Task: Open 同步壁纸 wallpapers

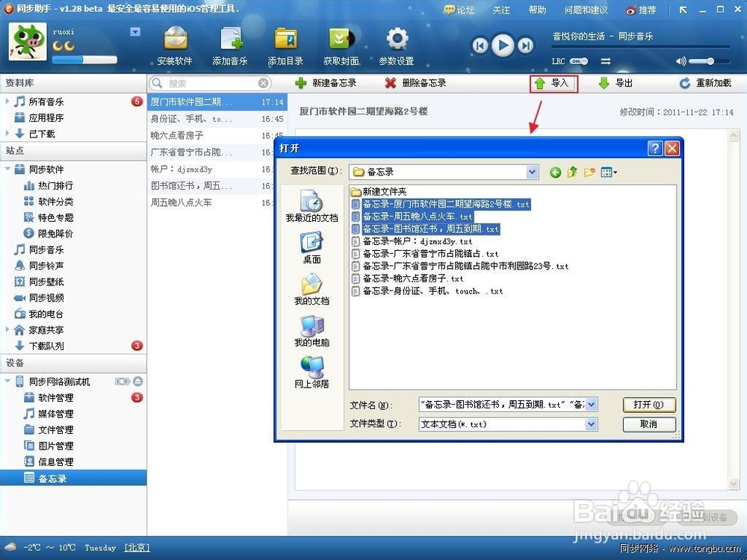Action: click(46, 282)
